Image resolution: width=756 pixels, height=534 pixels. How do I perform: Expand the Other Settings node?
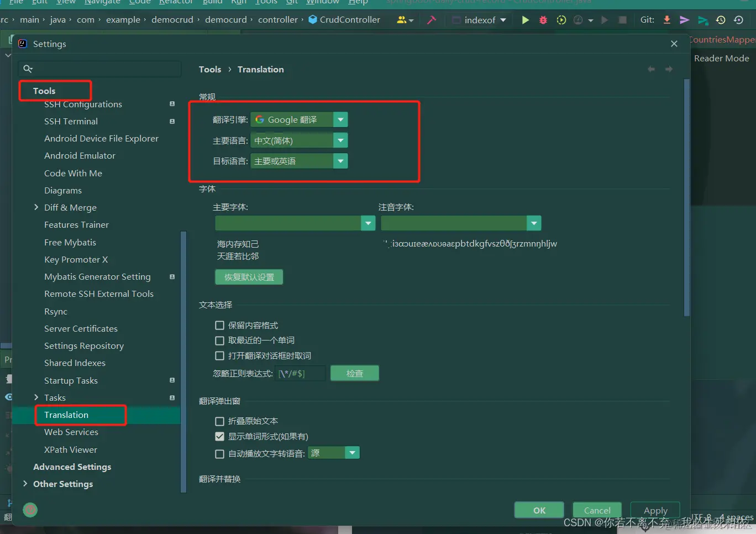pos(25,484)
